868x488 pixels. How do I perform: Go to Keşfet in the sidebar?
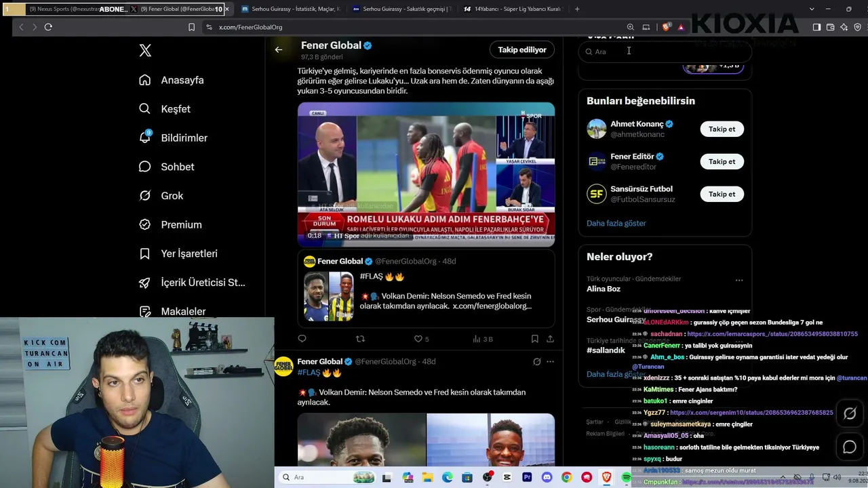[x=165, y=109]
